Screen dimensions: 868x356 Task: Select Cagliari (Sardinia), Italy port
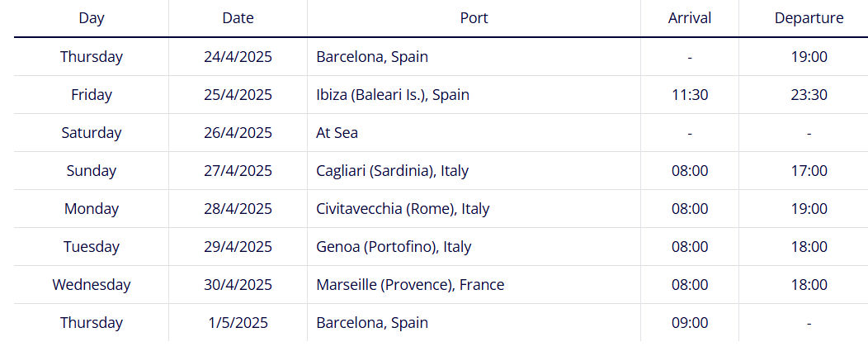(x=392, y=171)
